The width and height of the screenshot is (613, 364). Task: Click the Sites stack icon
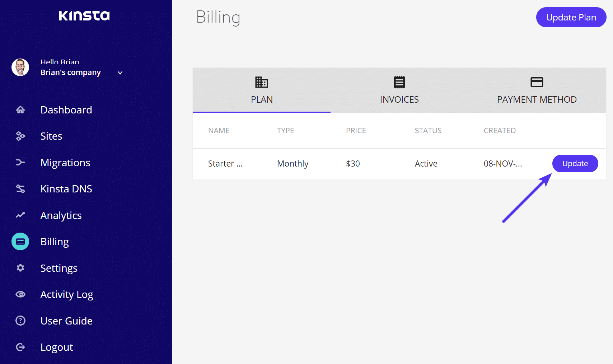(x=20, y=136)
